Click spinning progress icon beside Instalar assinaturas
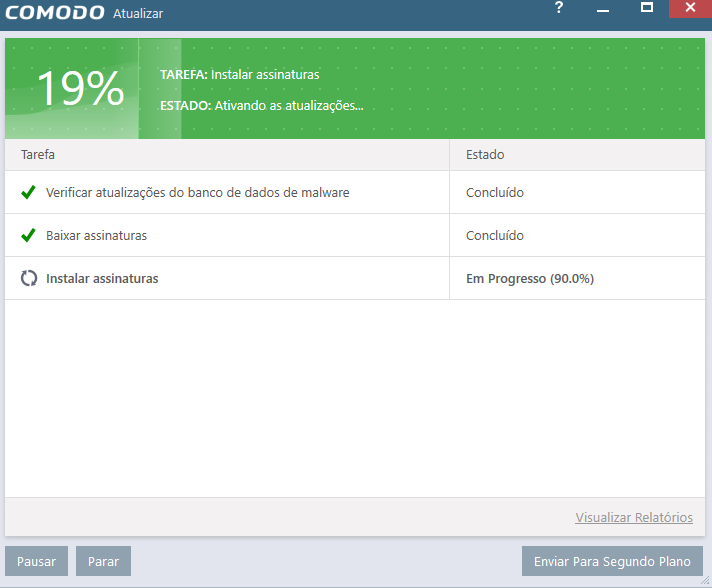 (x=29, y=278)
